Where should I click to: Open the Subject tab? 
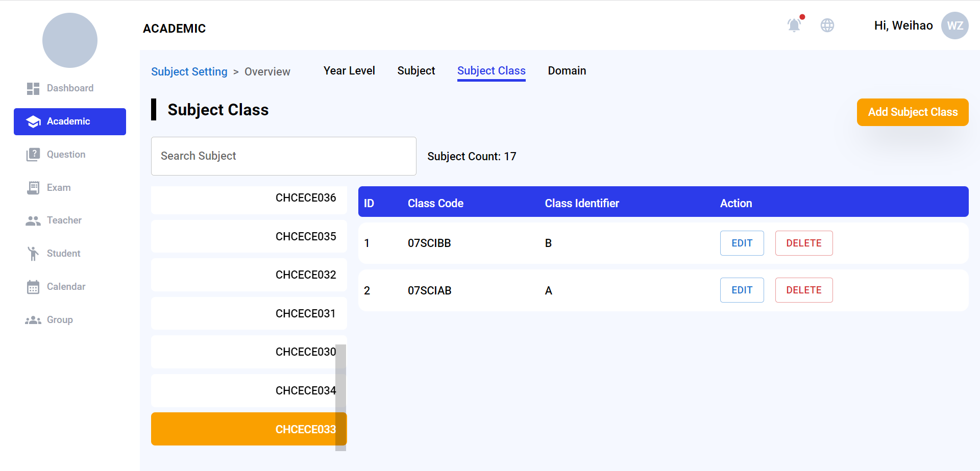[416, 71]
